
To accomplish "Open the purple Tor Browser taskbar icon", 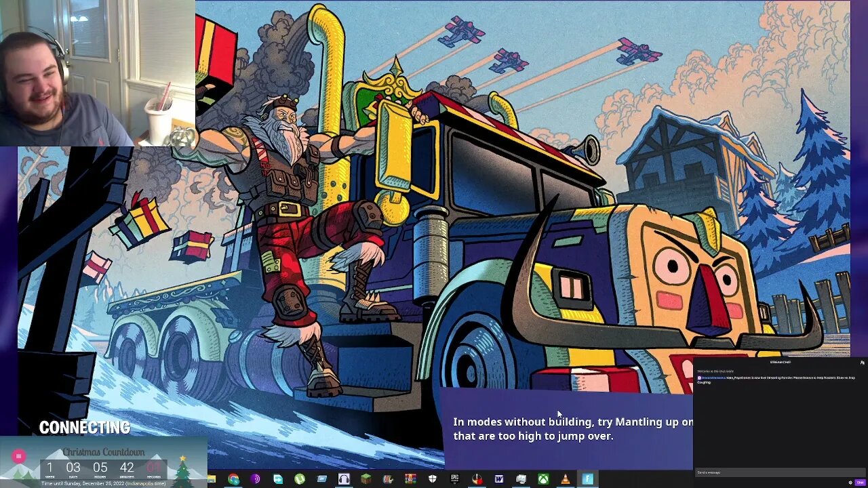I will [255, 479].
